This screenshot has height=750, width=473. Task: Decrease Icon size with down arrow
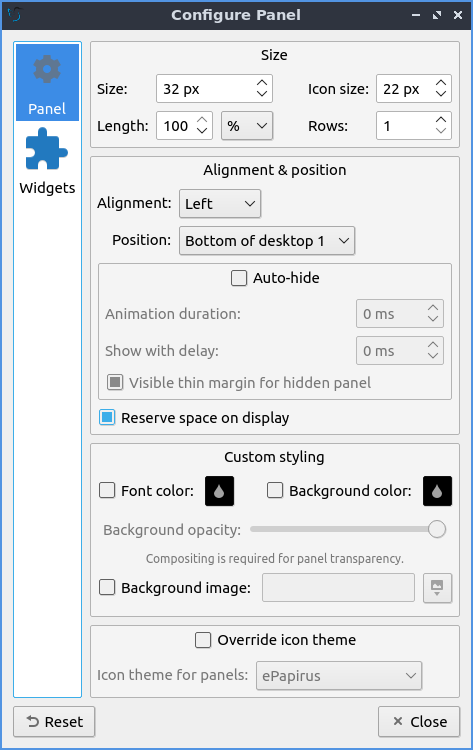[x=441, y=93]
